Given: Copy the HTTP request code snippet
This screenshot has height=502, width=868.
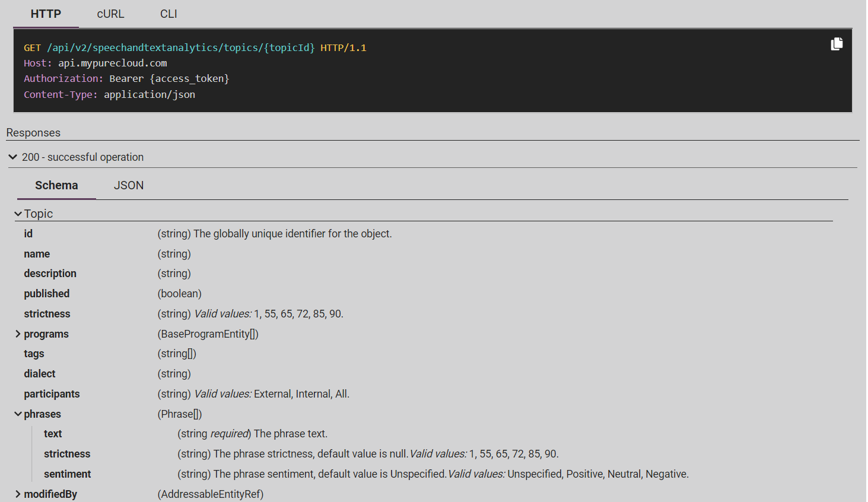Looking at the screenshot, I should click(837, 44).
